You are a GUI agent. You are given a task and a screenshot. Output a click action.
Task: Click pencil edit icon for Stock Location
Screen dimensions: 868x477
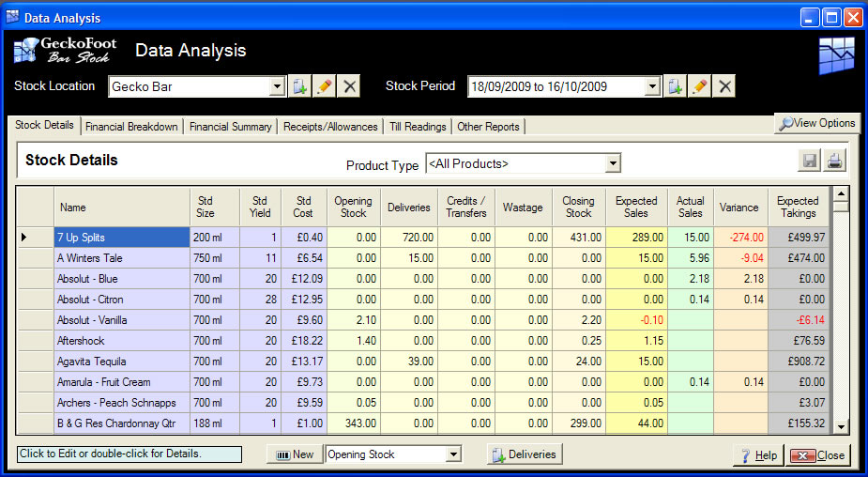point(324,86)
